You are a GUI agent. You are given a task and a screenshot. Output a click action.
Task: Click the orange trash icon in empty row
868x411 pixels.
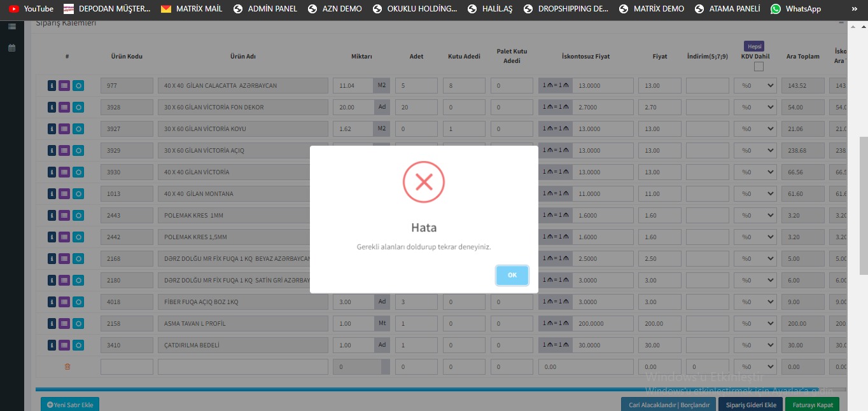click(67, 367)
